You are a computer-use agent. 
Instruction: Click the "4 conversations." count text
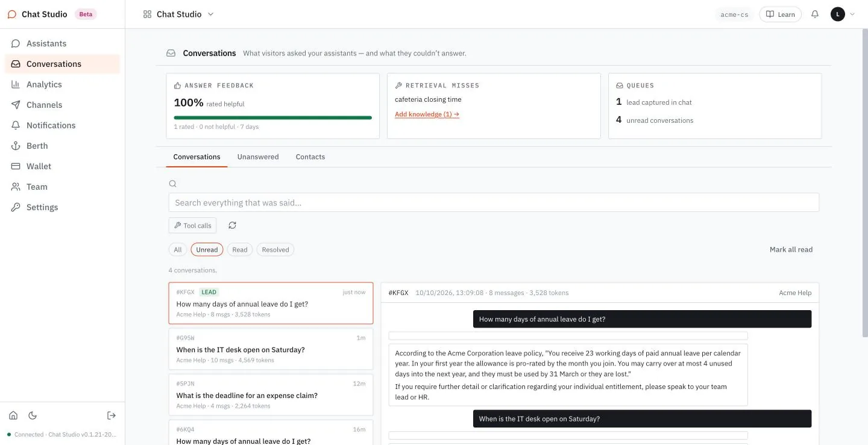(193, 270)
